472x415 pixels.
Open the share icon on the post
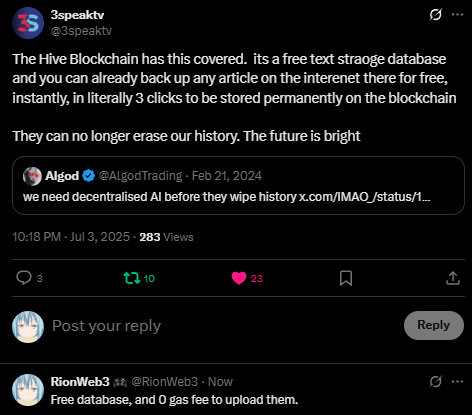(453, 278)
